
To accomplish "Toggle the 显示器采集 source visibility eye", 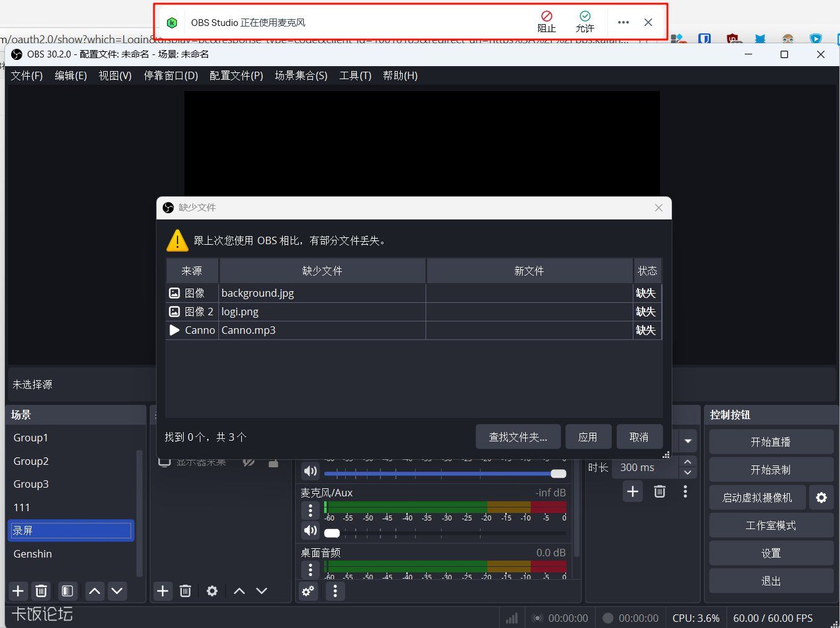I will point(249,462).
